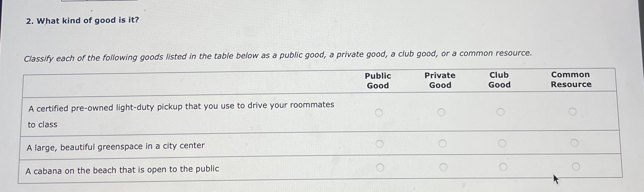
Task: Click the Public Good column header
Action: (378, 80)
